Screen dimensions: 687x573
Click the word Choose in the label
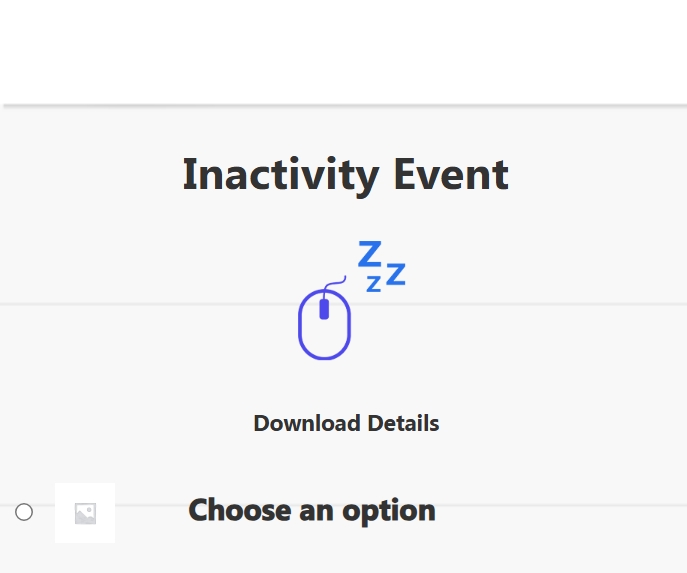(240, 510)
